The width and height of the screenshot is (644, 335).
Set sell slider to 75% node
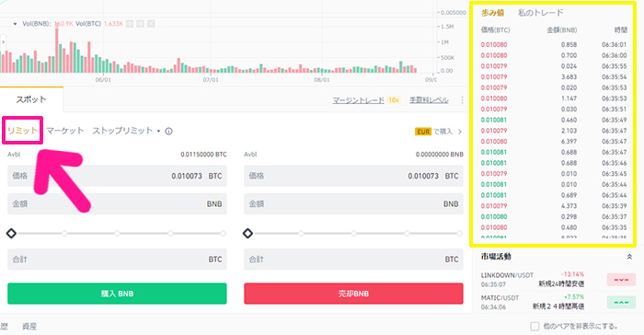pos(407,234)
